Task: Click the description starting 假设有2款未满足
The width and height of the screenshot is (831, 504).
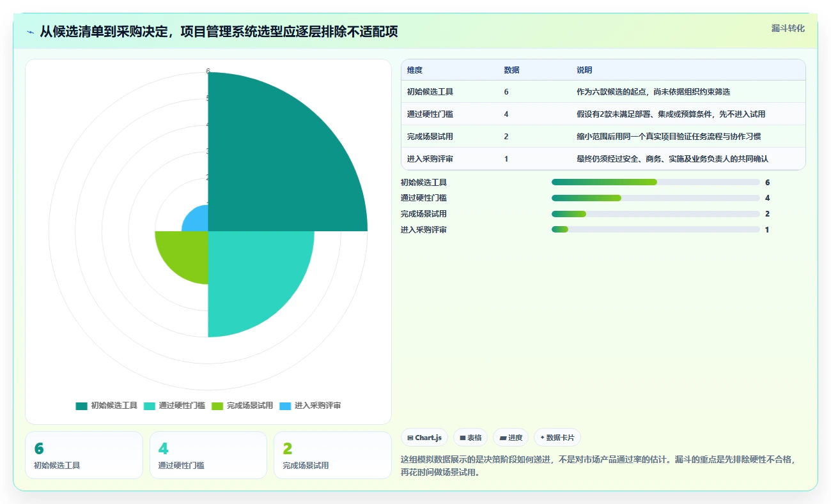Action: point(671,114)
